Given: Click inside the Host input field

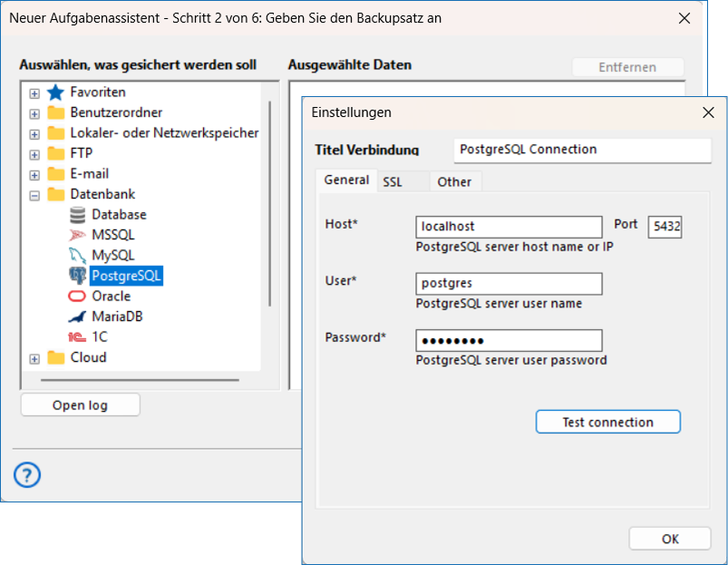Looking at the screenshot, I should 508,226.
